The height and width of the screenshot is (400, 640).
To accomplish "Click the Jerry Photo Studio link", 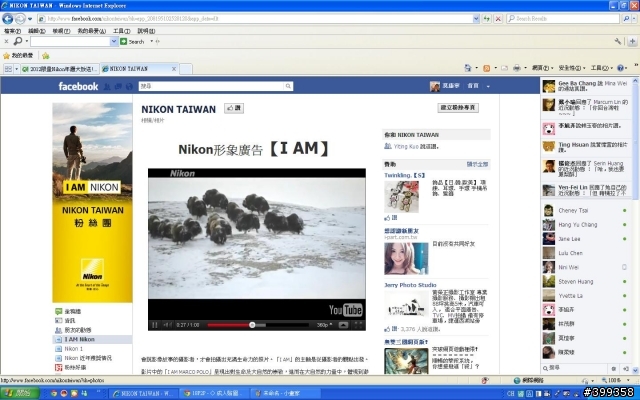I will point(410,285).
